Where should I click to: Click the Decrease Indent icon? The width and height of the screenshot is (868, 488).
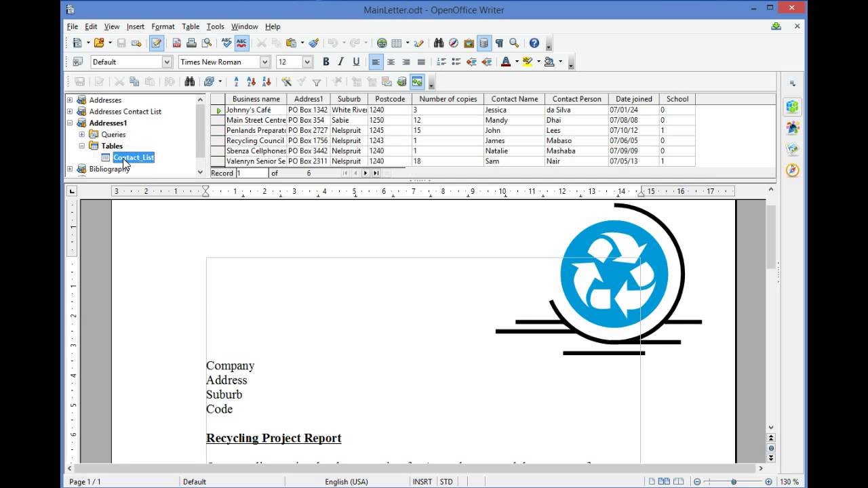pyautogui.click(x=471, y=62)
